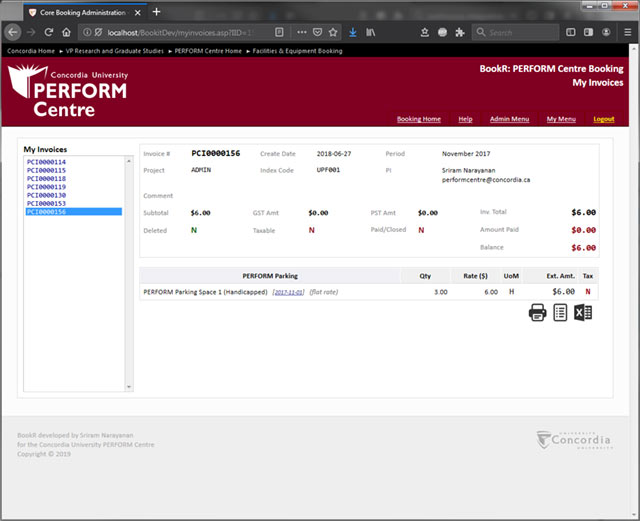Open a new browser tab with plus button

click(x=155, y=11)
